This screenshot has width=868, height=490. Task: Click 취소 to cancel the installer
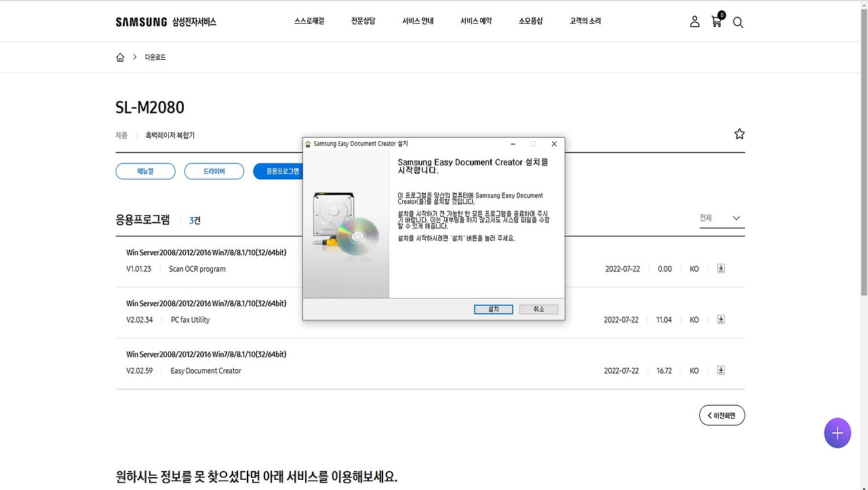[x=538, y=309]
